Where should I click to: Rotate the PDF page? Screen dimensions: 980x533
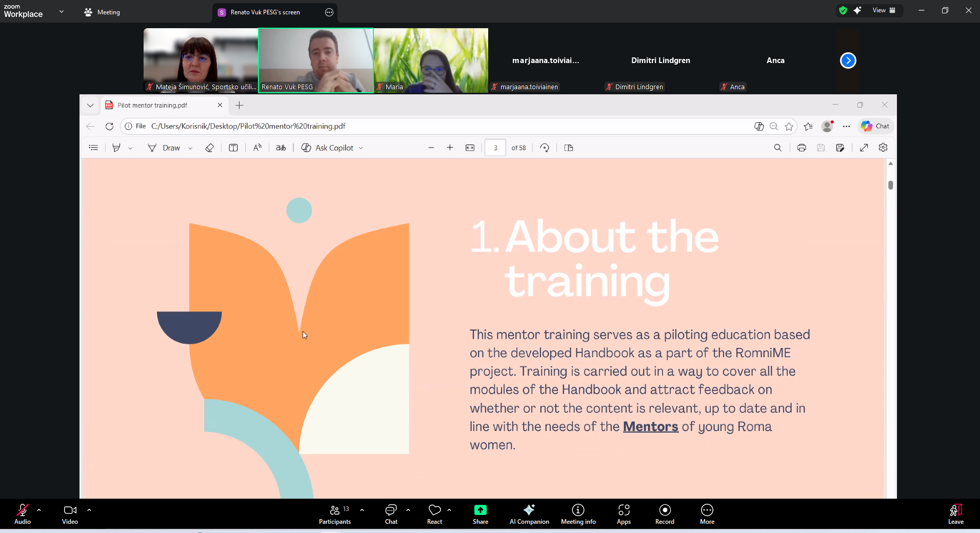[x=545, y=148]
